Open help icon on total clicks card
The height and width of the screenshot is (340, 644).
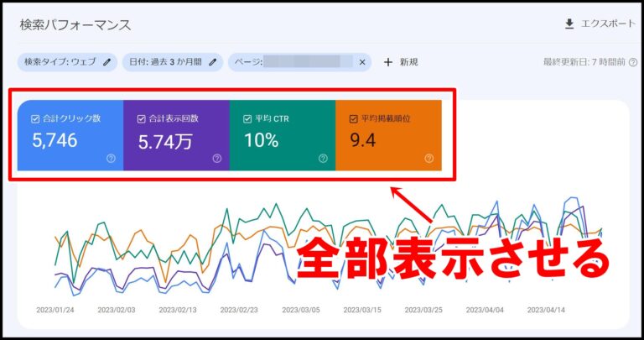[x=111, y=159]
